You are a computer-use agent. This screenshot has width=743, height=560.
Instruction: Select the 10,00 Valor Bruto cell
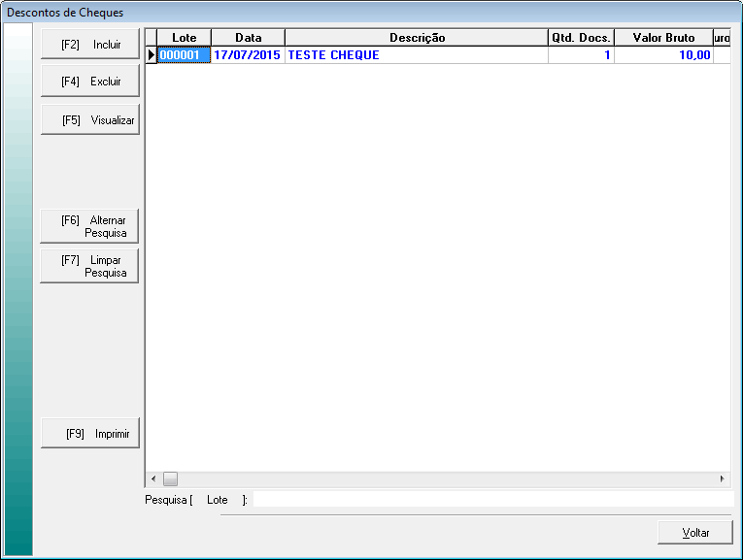tap(663, 55)
